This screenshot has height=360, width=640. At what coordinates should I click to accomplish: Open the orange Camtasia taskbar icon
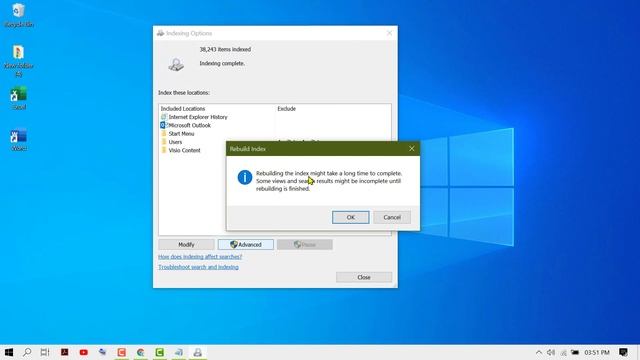click(x=122, y=352)
